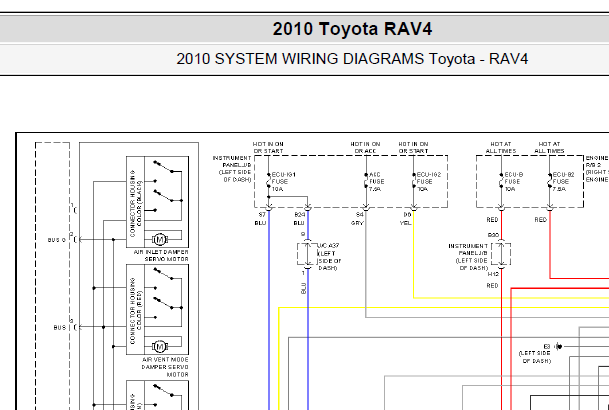Select the "ACC FUSE 7.5A" label

pyautogui.click(x=376, y=182)
